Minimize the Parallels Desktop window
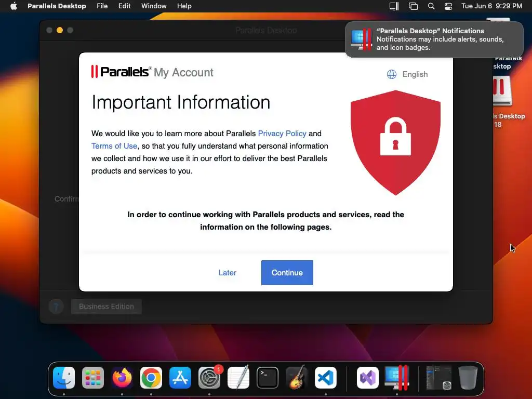 pyautogui.click(x=60, y=30)
